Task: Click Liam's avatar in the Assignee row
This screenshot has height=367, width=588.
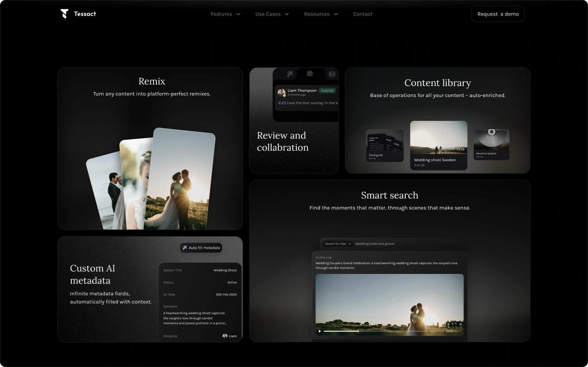Action: [x=225, y=336]
